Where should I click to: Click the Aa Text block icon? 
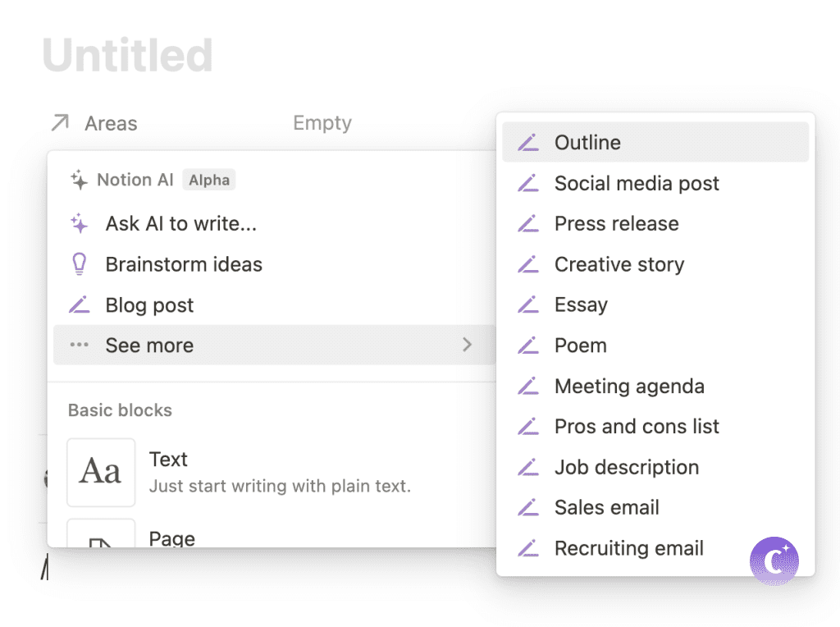101,472
